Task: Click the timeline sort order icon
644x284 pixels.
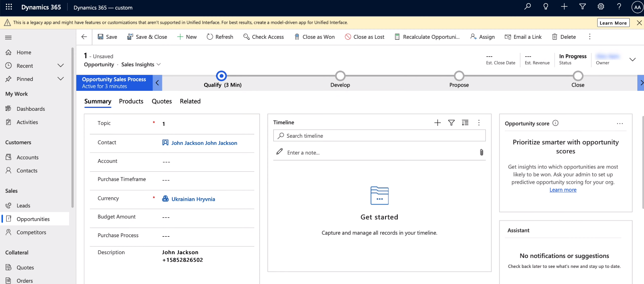Action: click(465, 123)
